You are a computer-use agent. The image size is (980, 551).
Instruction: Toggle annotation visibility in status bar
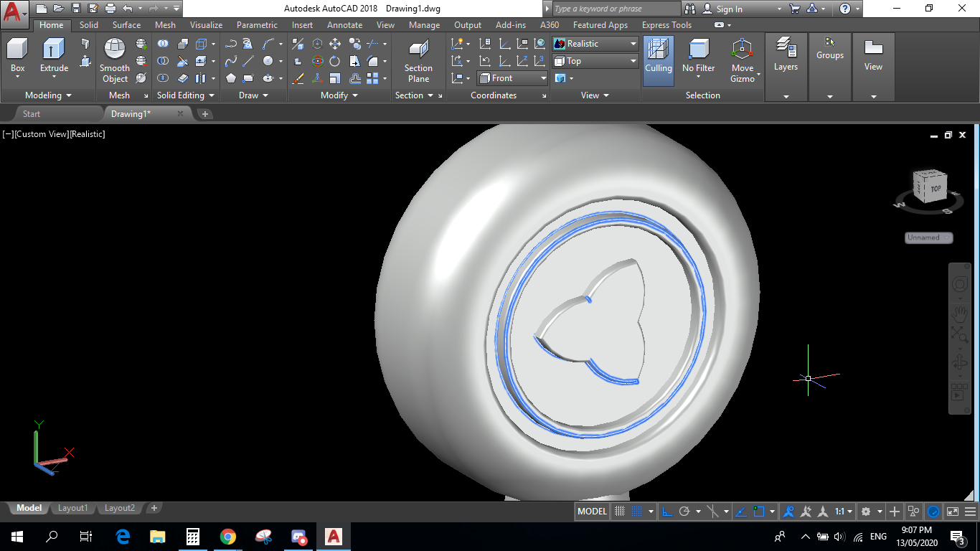pos(789,512)
